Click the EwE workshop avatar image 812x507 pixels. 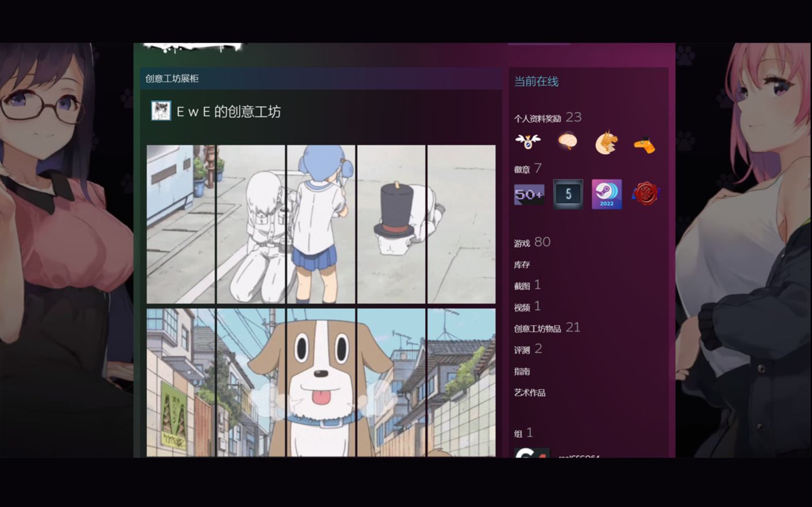coord(161,111)
